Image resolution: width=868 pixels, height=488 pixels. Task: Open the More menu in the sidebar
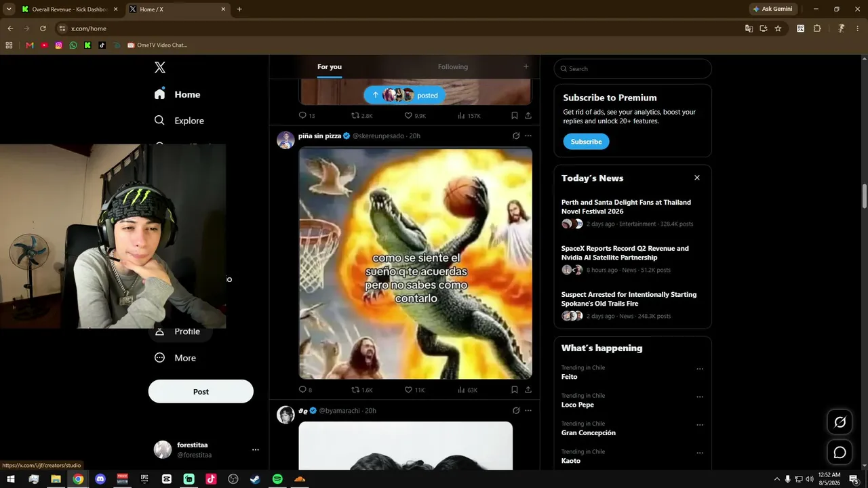coord(175,358)
